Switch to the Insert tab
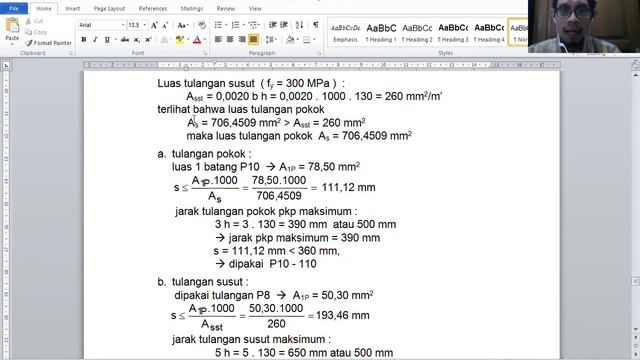Viewport: 640px width, 360px height. (73, 8)
